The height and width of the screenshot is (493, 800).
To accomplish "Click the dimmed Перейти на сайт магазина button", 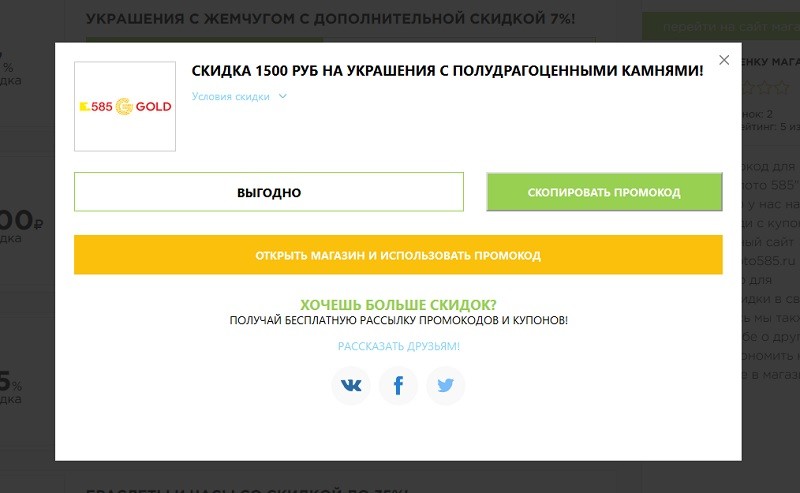I will pos(720,27).
